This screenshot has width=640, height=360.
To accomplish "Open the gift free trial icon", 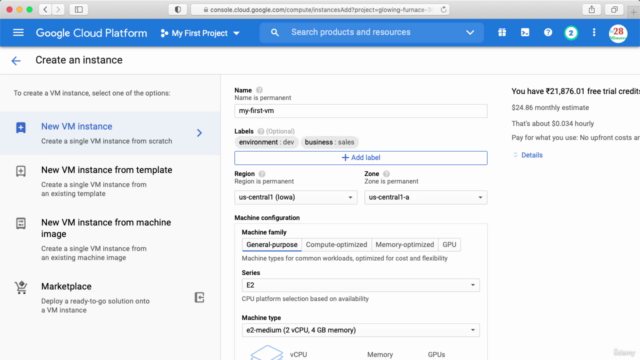I will [502, 33].
